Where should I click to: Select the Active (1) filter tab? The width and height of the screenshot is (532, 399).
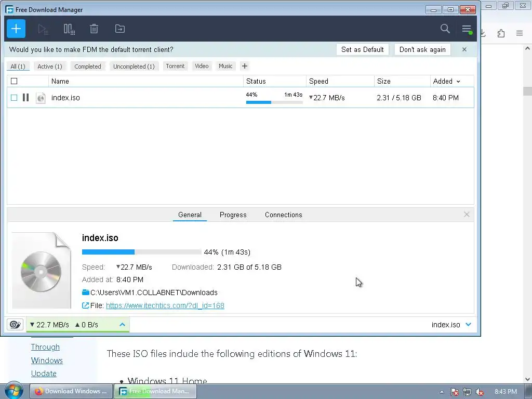(x=50, y=66)
